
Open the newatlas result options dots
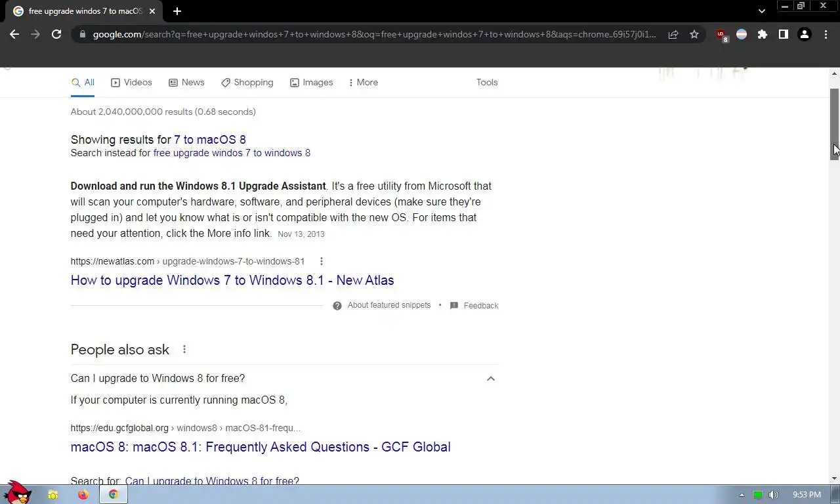321,261
